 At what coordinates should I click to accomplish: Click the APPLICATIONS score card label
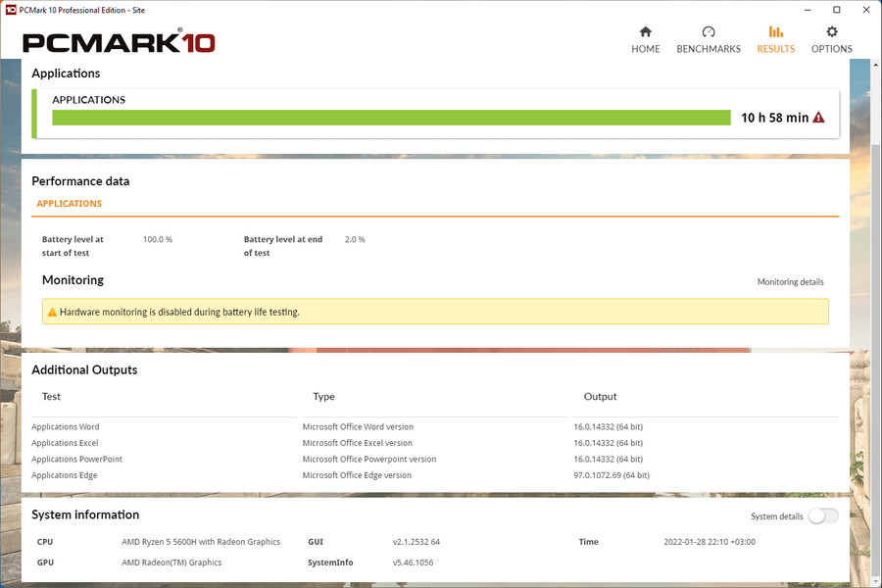[x=89, y=100]
